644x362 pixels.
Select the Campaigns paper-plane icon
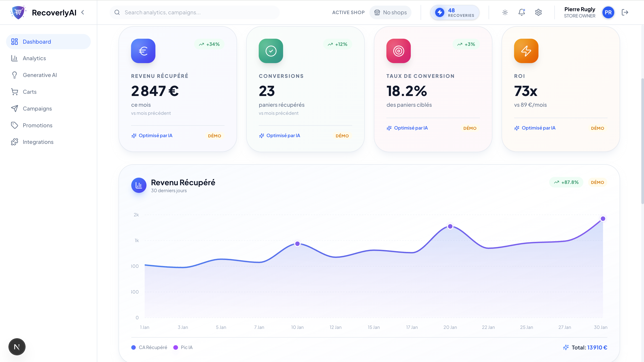(x=15, y=108)
